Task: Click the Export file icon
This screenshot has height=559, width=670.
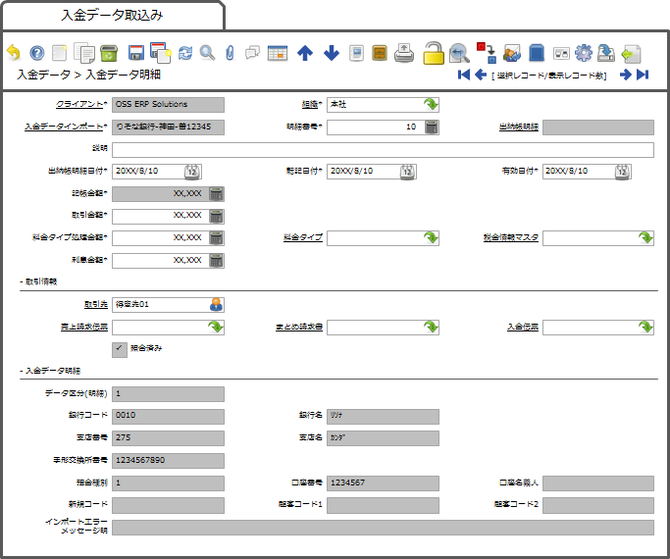Action: 606,53
